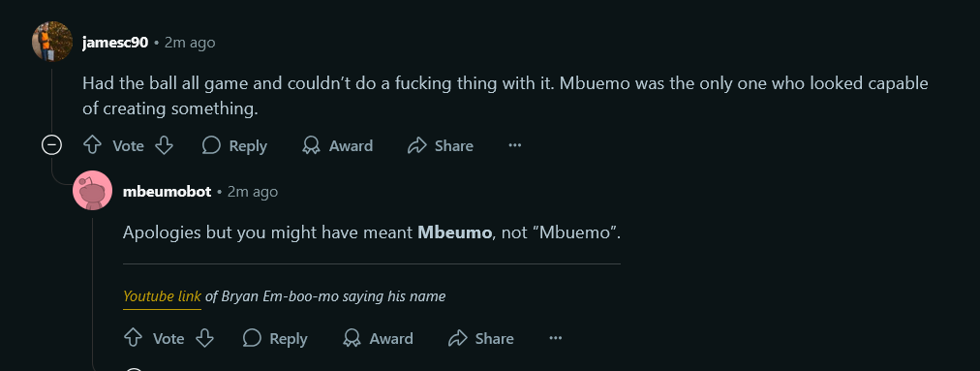Downvote jamesc90's comment
Viewport: 980px width, 371px height.
click(164, 145)
